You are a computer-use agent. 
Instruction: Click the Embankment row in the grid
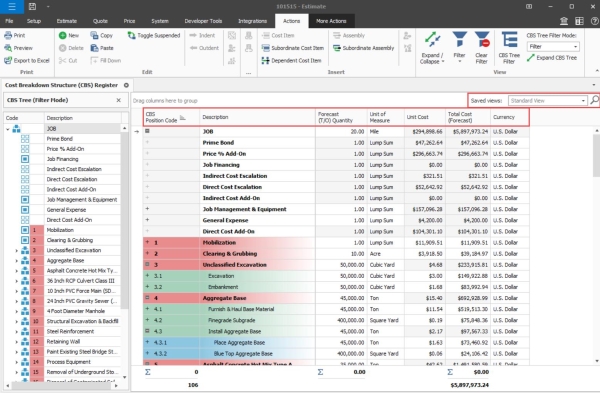[x=336, y=287]
